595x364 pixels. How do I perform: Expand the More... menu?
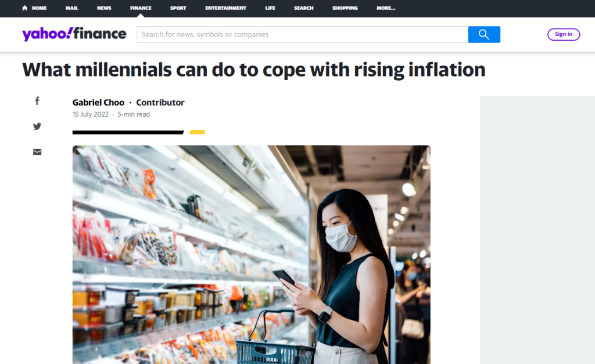[386, 8]
